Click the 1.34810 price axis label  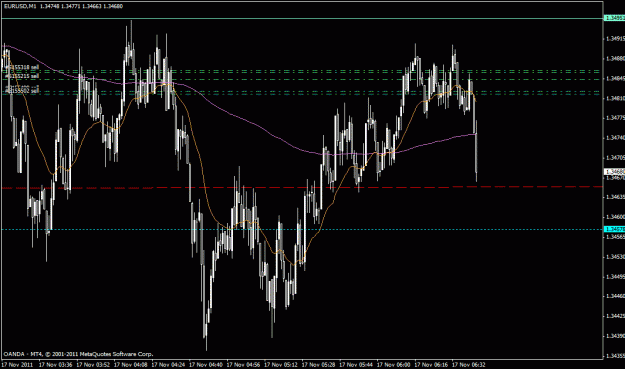coord(615,98)
